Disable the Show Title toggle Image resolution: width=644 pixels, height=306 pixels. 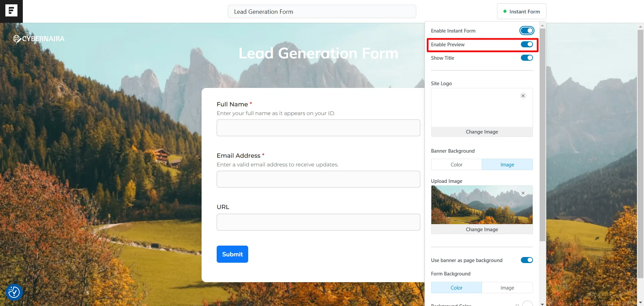click(526, 57)
